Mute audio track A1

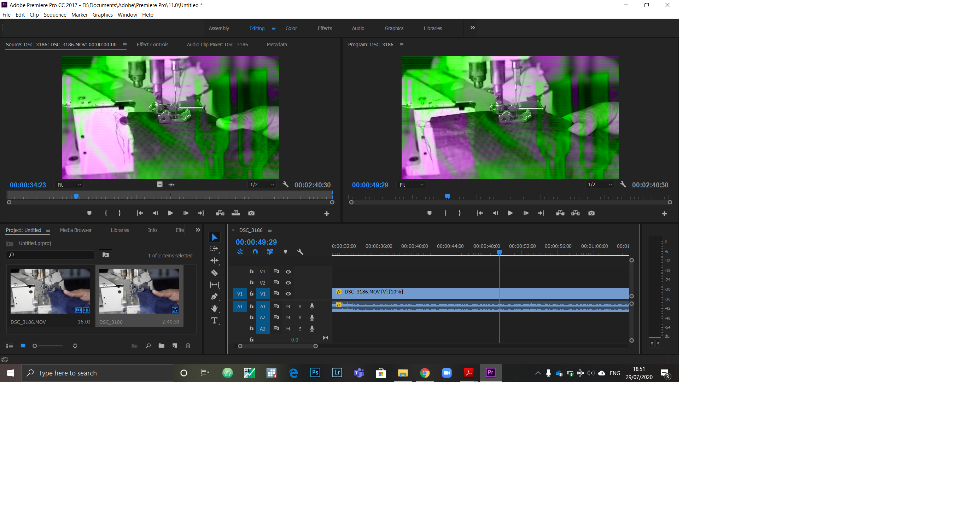288,307
